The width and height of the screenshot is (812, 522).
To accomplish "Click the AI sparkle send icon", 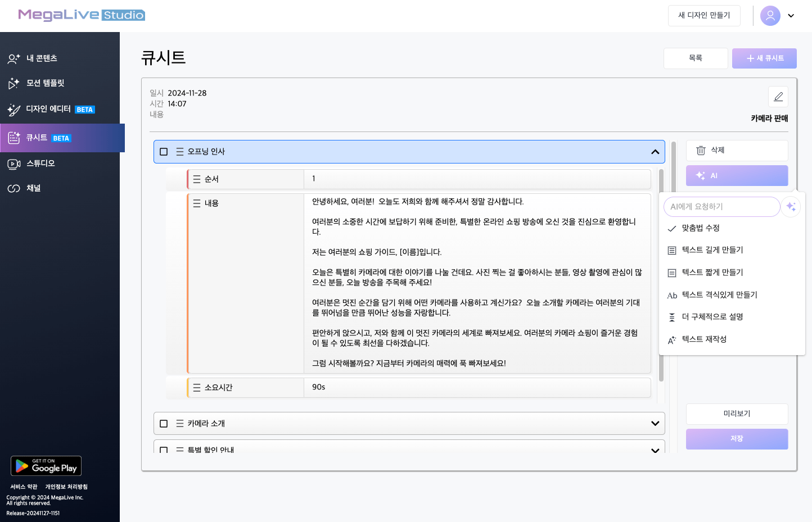I will click(791, 207).
